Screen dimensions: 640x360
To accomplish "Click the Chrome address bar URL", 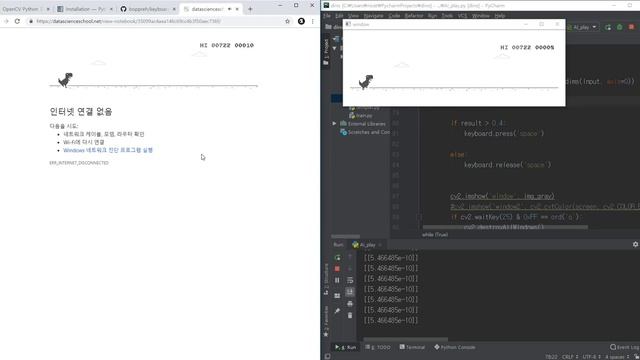I will click(x=128, y=21).
